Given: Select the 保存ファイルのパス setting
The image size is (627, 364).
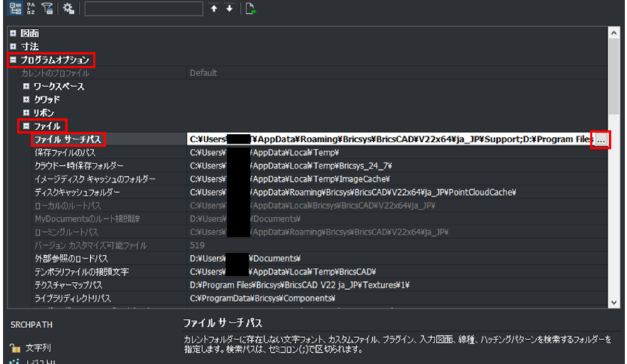Looking at the screenshot, I should 65,153.
